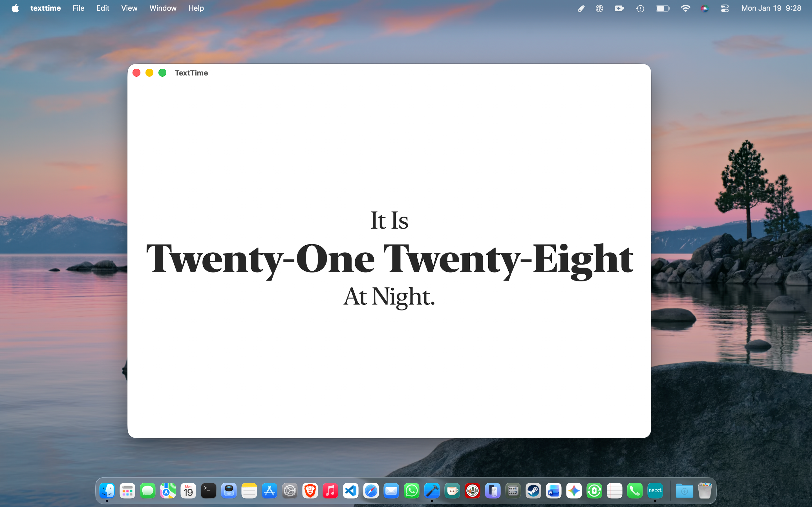Click the Time Machine backup icon
Screen dimensions: 812x507
[640, 8]
